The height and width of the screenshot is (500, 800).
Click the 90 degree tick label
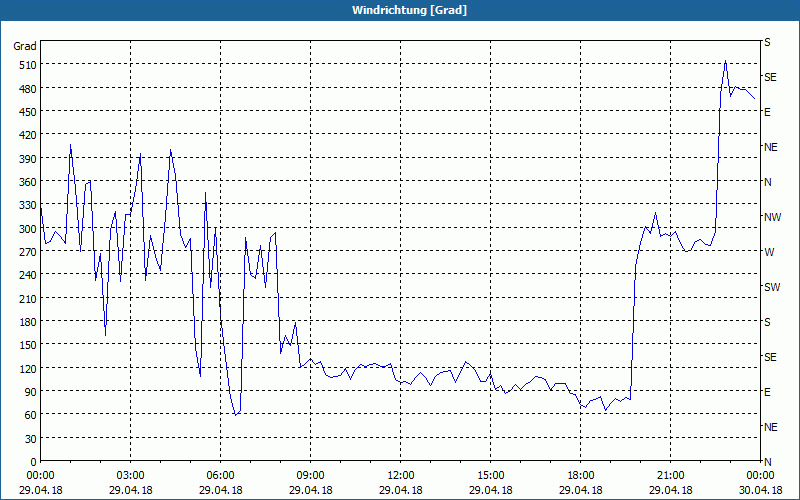tap(31, 392)
